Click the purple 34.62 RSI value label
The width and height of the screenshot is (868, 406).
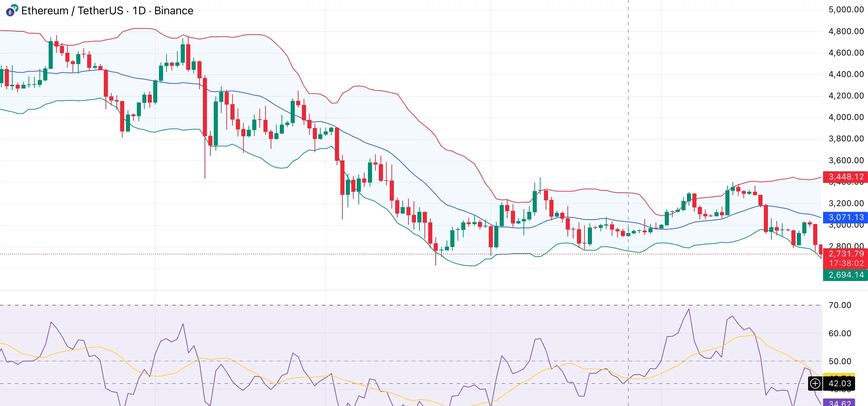pyautogui.click(x=839, y=403)
